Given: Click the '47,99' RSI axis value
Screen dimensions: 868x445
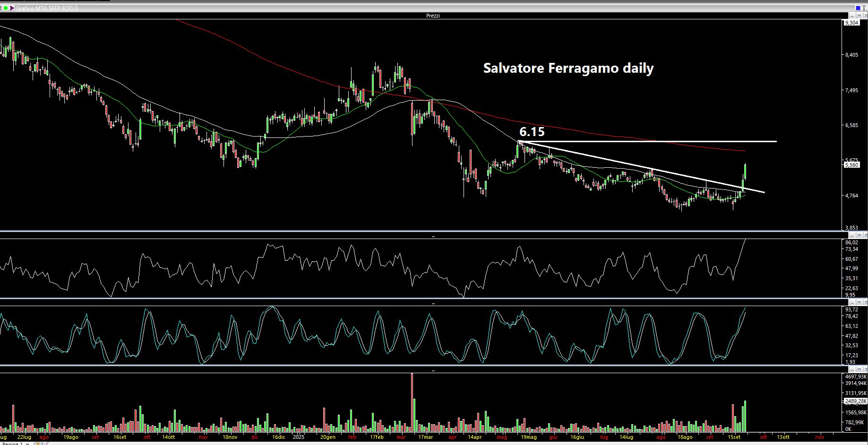Looking at the screenshot, I should pos(851,268).
